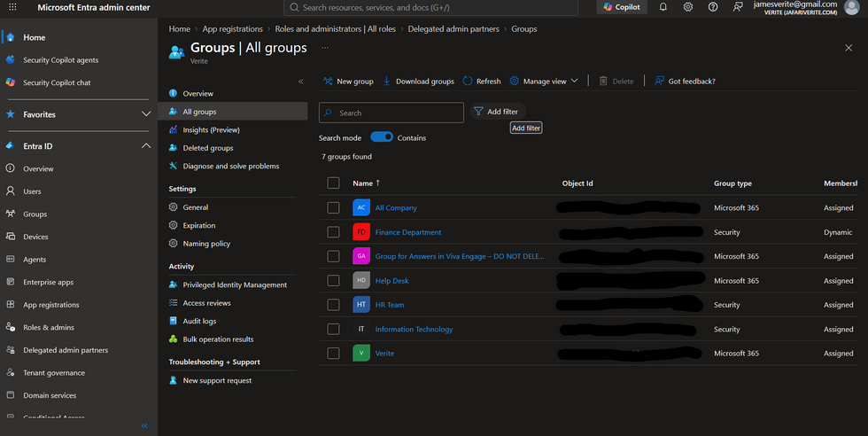The width and height of the screenshot is (868, 436).
Task: Collapse the Entra ID section chevron
Action: point(145,145)
